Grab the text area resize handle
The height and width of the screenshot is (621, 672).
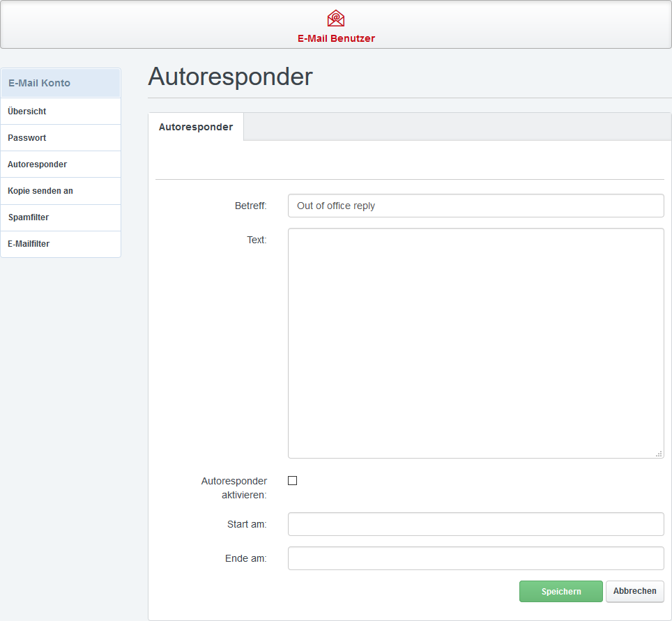pos(659,454)
